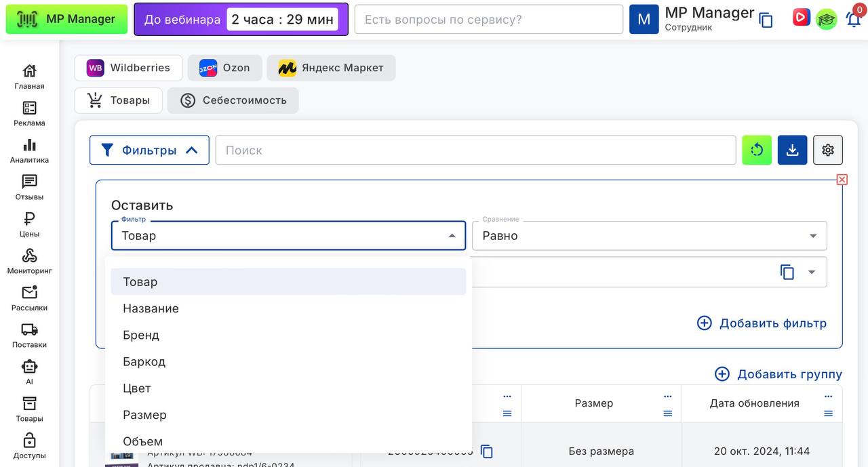
Task: Switch to the Ozon marketplace tab
Action: pyautogui.click(x=224, y=68)
